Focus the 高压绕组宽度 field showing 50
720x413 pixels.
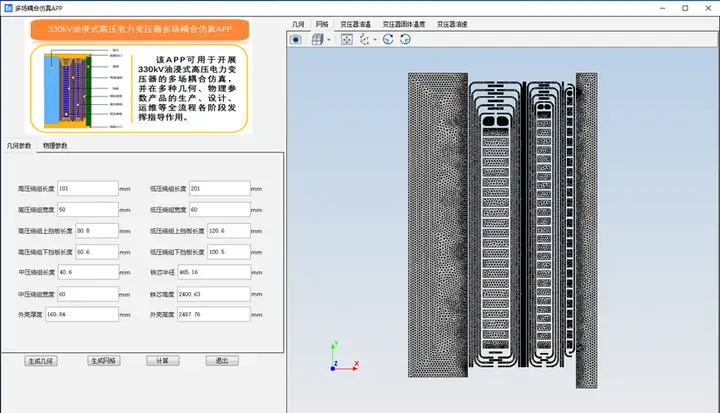(88, 209)
